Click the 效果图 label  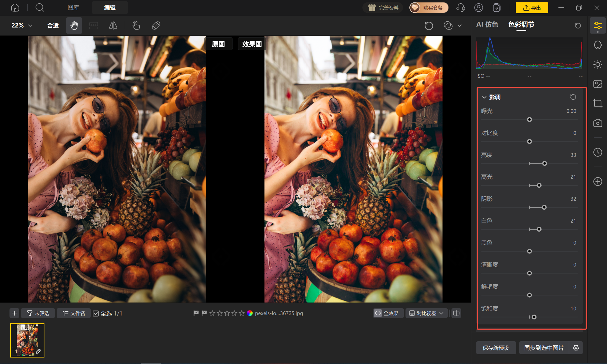pyautogui.click(x=252, y=44)
